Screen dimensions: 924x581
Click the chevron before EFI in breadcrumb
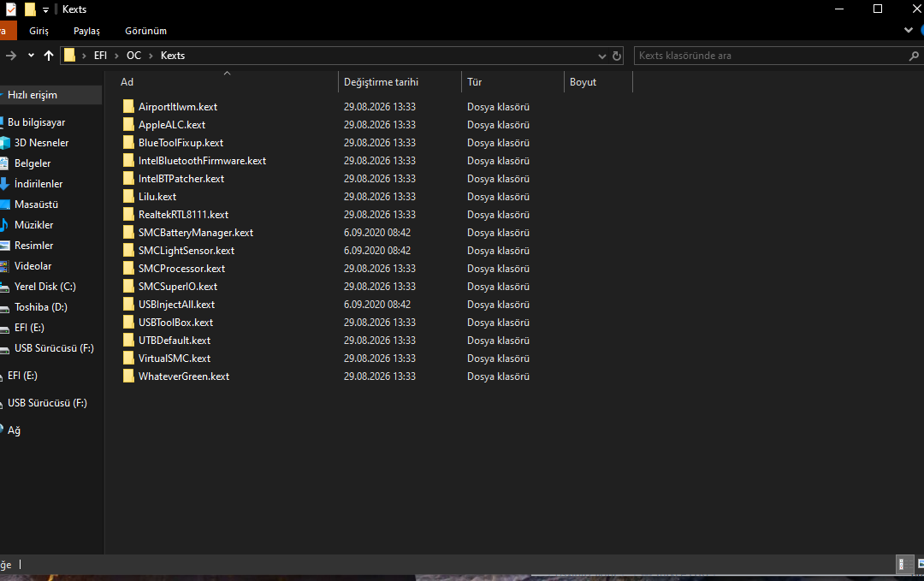tap(84, 56)
